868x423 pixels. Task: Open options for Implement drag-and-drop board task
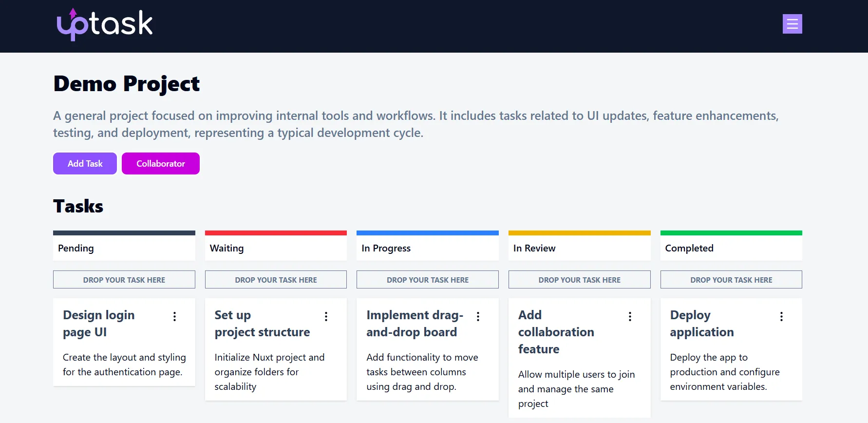click(x=478, y=316)
